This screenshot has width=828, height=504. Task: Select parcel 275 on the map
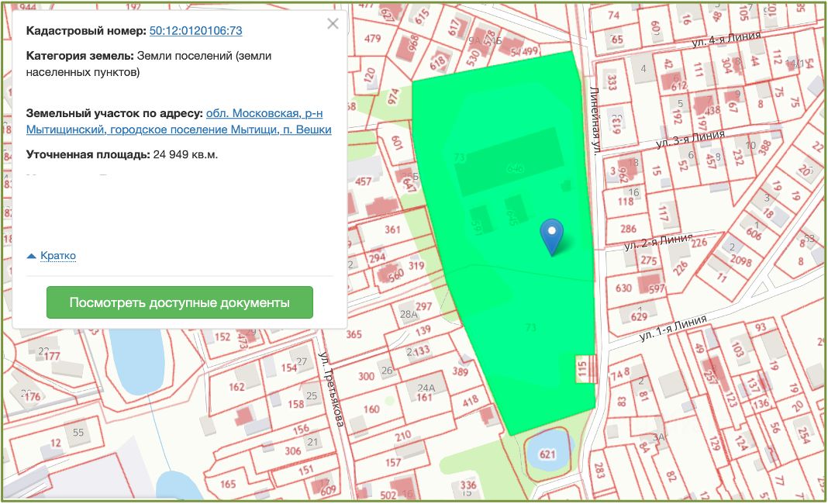click(649, 260)
